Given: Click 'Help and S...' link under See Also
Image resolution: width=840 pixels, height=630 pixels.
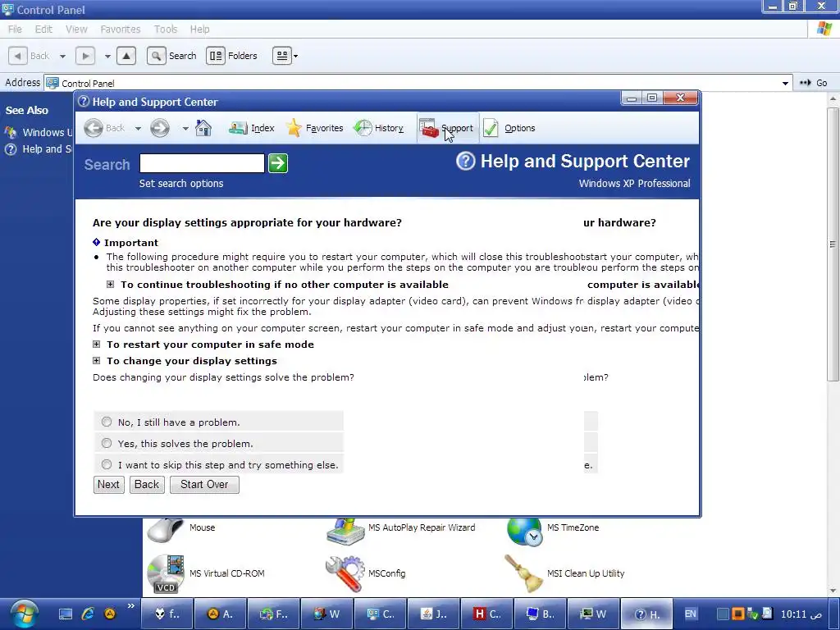Looking at the screenshot, I should click(39, 149).
